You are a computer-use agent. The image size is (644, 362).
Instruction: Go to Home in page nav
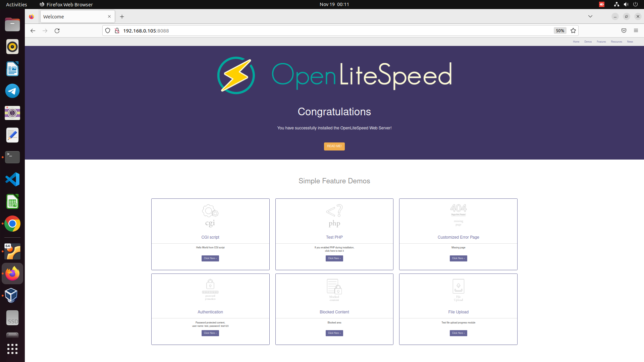pos(576,42)
